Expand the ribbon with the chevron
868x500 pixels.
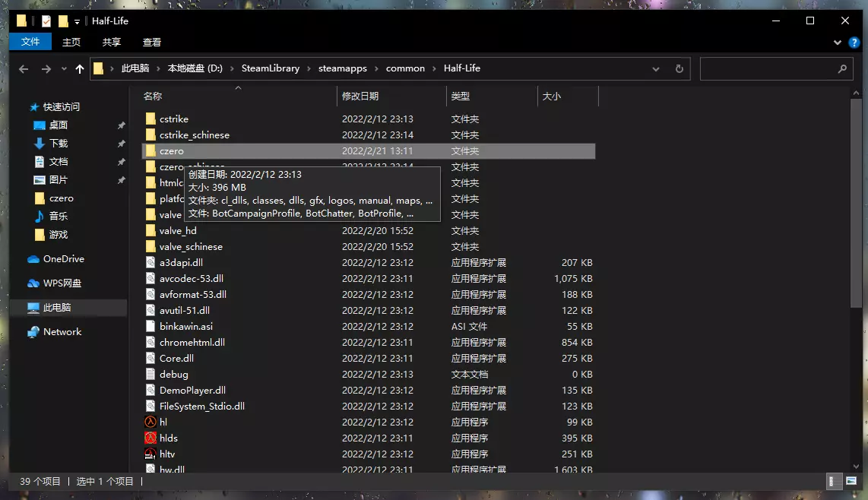837,42
